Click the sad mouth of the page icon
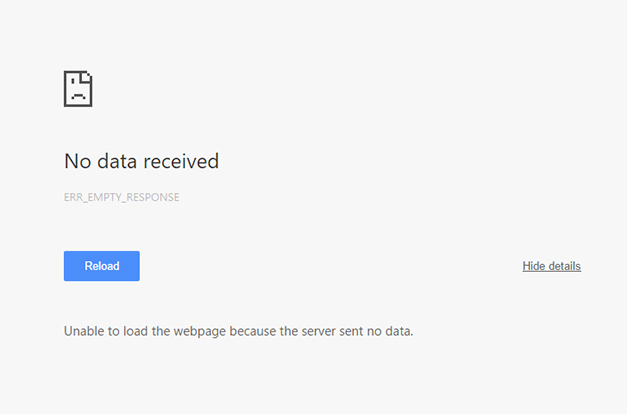 78,96
